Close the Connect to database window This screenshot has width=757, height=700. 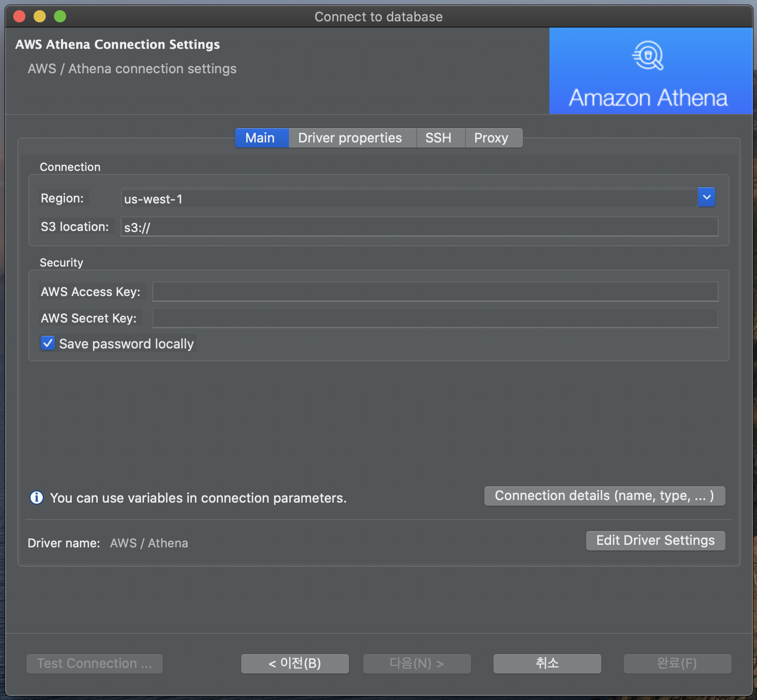[19, 16]
